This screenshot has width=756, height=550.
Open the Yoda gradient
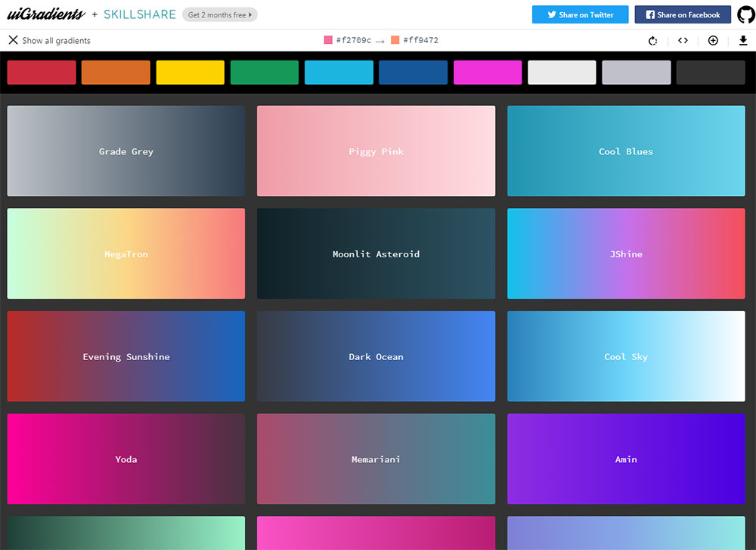[x=125, y=458]
